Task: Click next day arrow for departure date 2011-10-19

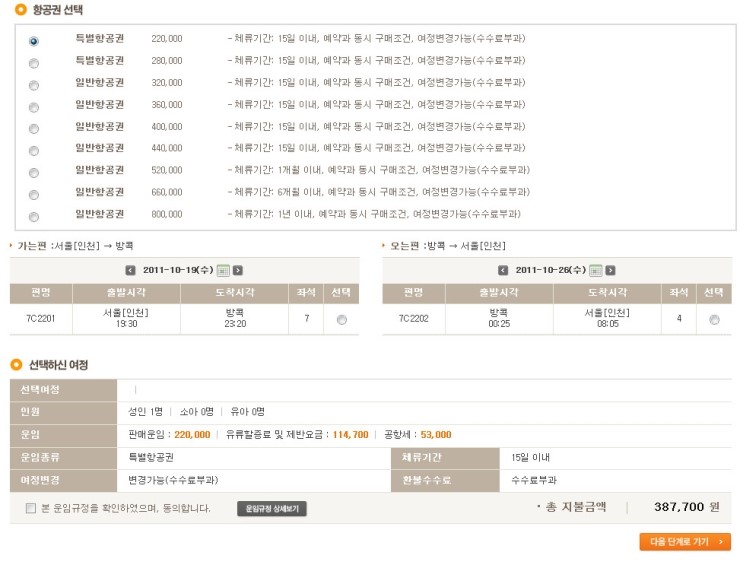Action: (x=238, y=270)
